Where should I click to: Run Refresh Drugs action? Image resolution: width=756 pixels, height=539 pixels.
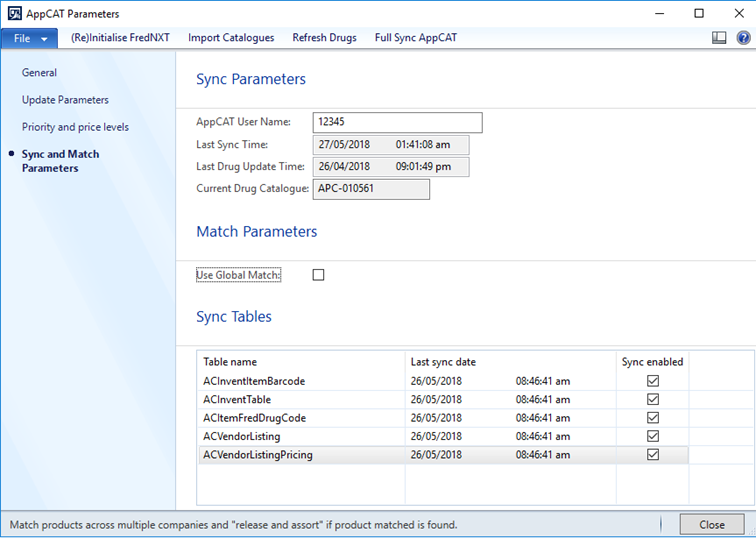(324, 38)
